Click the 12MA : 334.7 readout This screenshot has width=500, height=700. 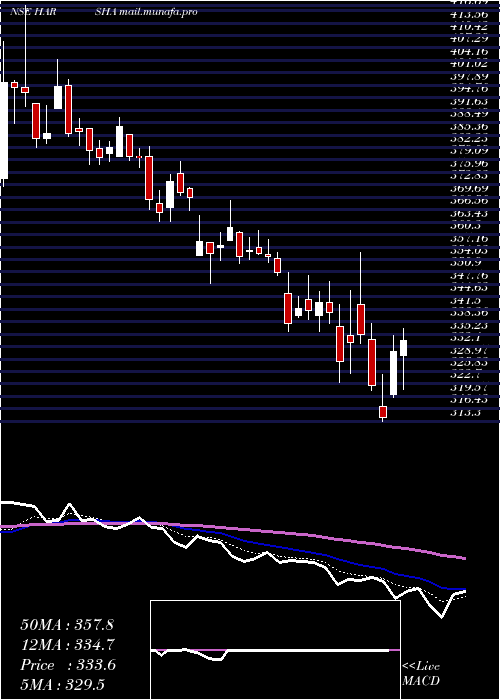click(x=67, y=645)
